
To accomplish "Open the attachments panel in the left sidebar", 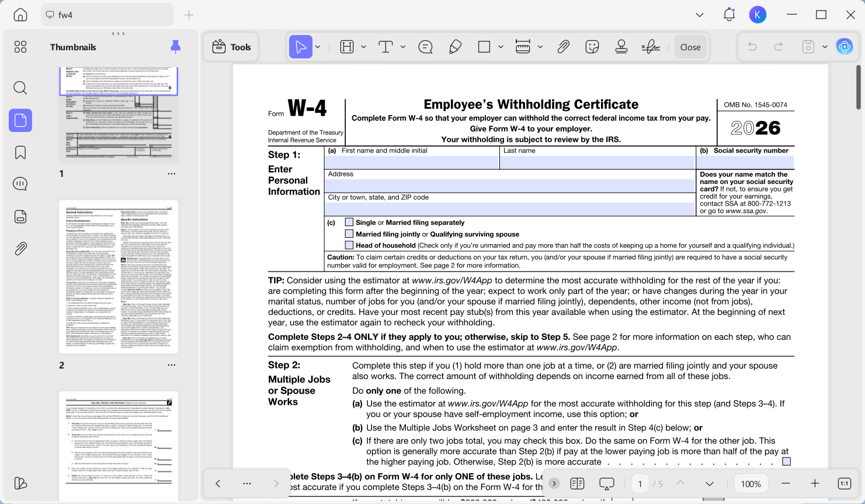I will pyautogui.click(x=20, y=248).
